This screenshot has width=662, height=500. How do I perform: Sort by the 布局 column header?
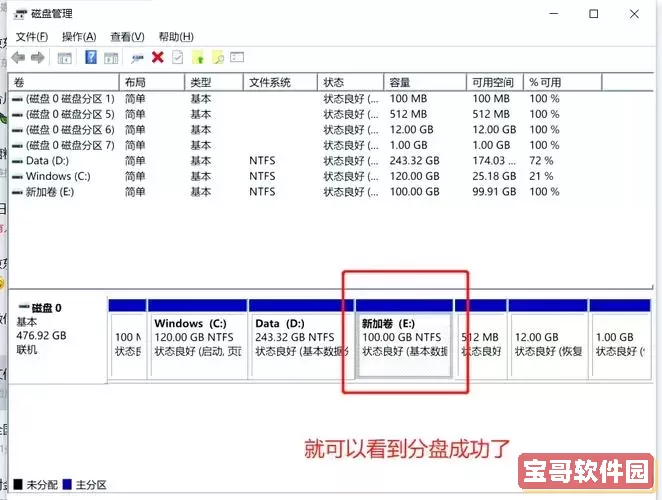click(152, 82)
